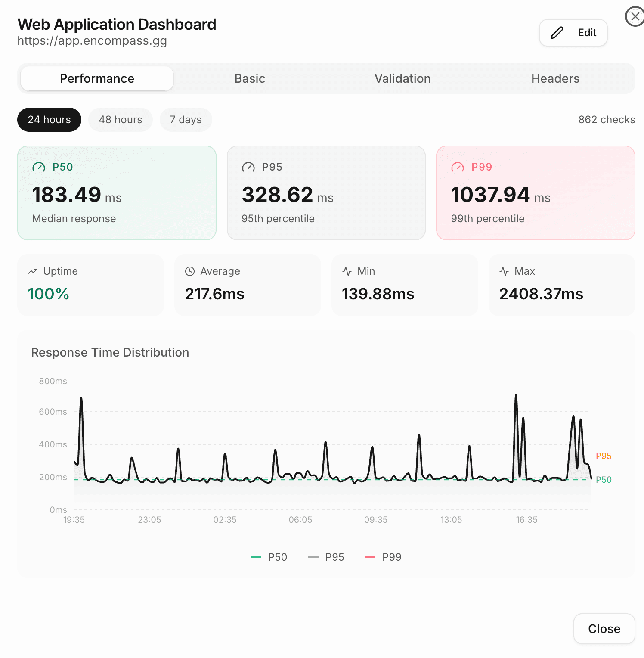Select the 24 hours time range
Viewport: 644px width, 658px height.
[x=49, y=120]
